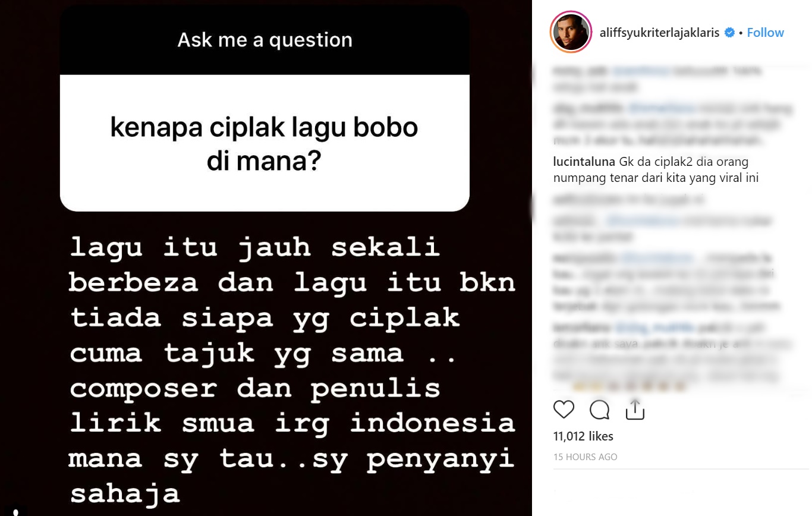
Task: Follow the aliffsyukriterlajaklaris account
Action: point(765,33)
